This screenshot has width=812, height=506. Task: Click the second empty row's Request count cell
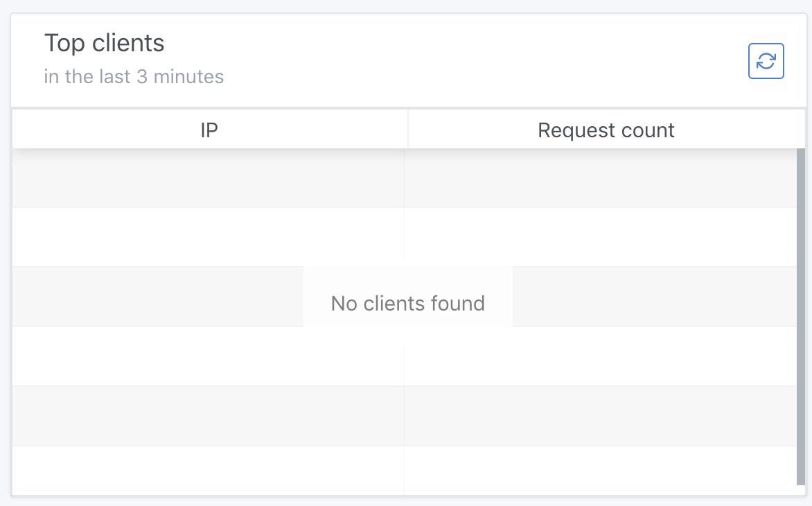pos(600,237)
